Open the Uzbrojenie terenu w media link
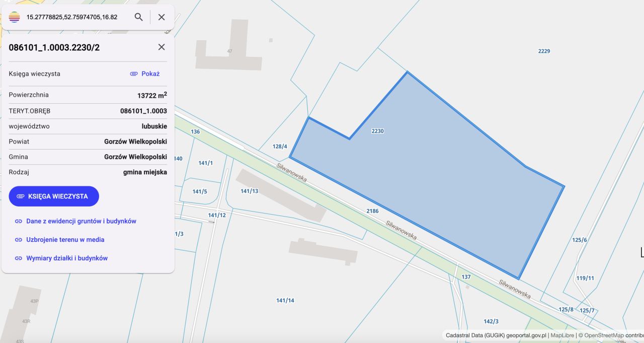 coord(65,240)
